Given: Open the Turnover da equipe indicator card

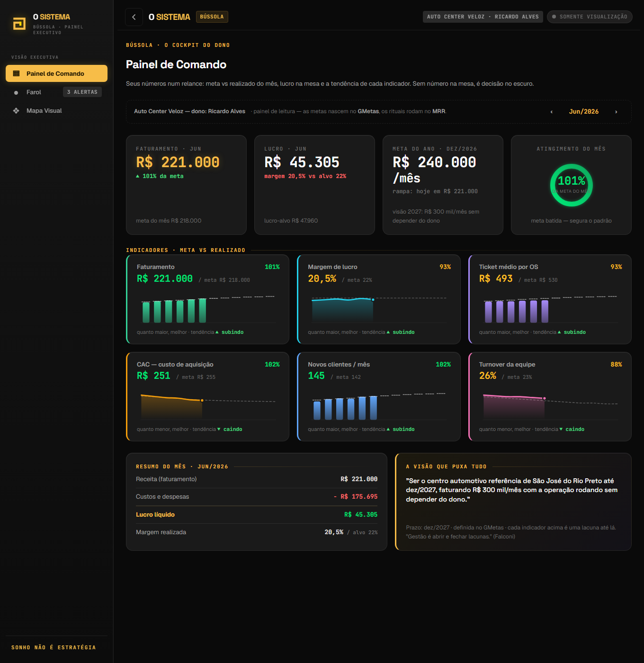Looking at the screenshot, I should 550,396.
